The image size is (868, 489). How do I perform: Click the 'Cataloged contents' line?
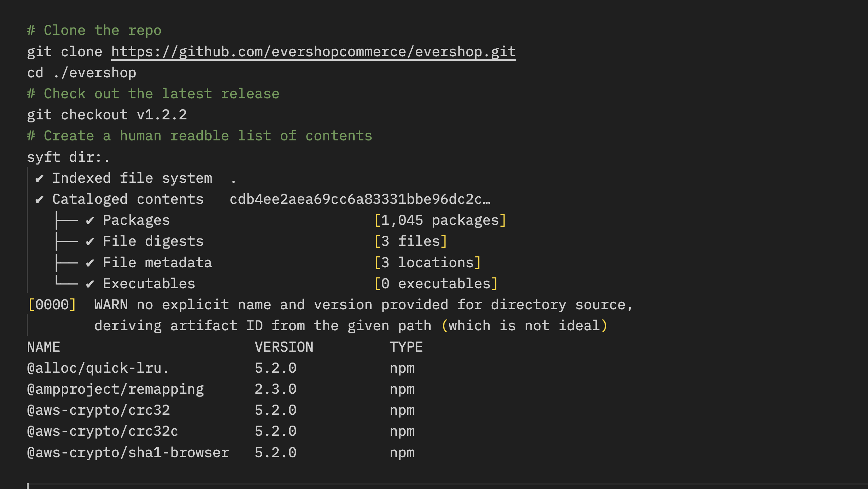click(x=120, y=199)
